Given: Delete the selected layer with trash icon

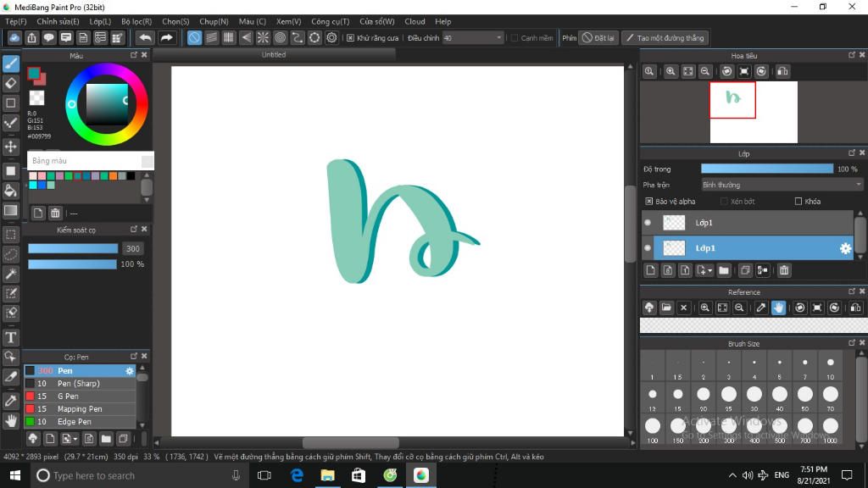Looking at the screenshot, I should (x=784, y=270).
